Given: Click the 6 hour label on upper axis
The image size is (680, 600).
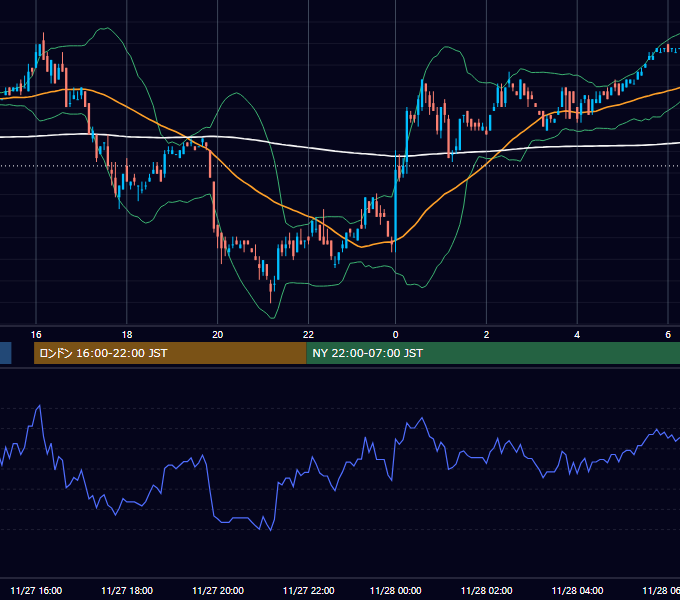Looking at the screenshot, I should [x=668, y=334].
